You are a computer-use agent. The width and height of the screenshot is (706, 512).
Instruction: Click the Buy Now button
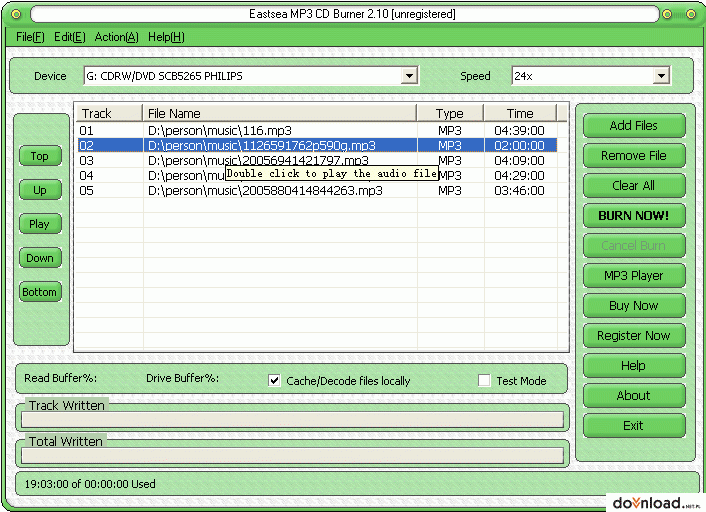[634, 306]
